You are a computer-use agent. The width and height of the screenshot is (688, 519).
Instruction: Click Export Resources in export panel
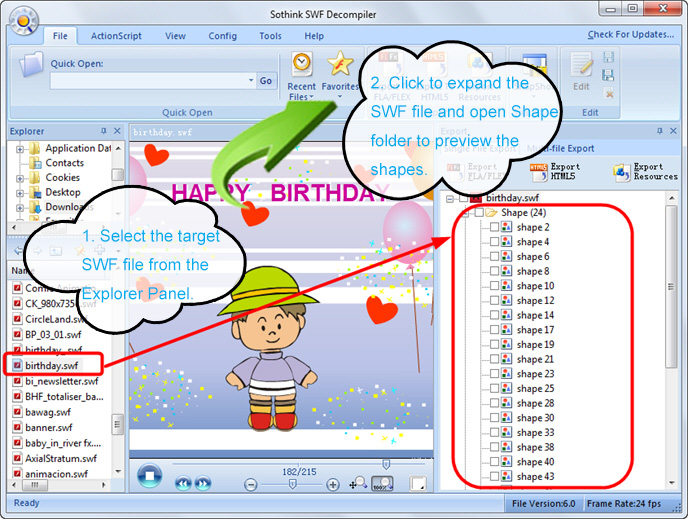click(x=645, y=172)
